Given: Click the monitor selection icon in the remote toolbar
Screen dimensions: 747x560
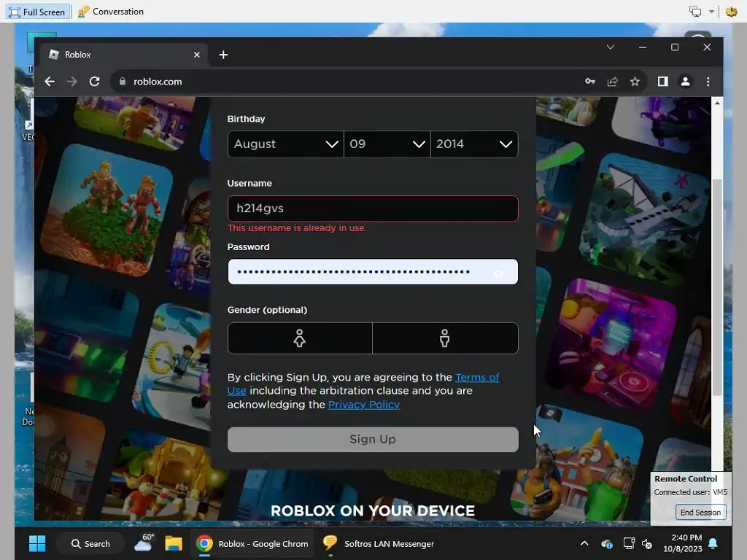Looking at the screenshot, I should pos(695,12).
